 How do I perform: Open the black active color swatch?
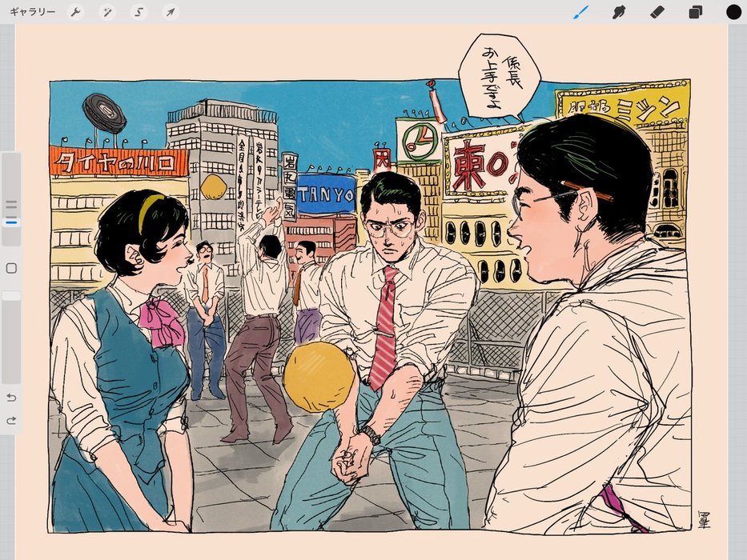(733, 12)
